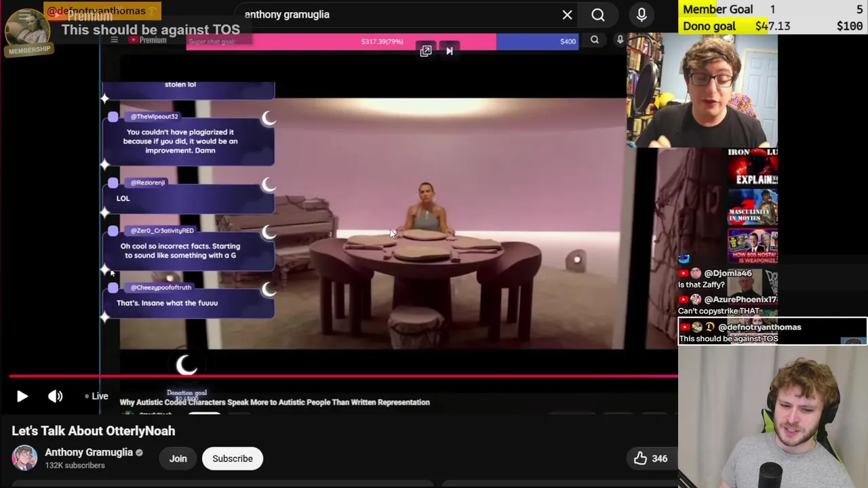The image size is (868, 488).
Task: Click the Dono goal $47.13 overlay
Action: [736, 26]
